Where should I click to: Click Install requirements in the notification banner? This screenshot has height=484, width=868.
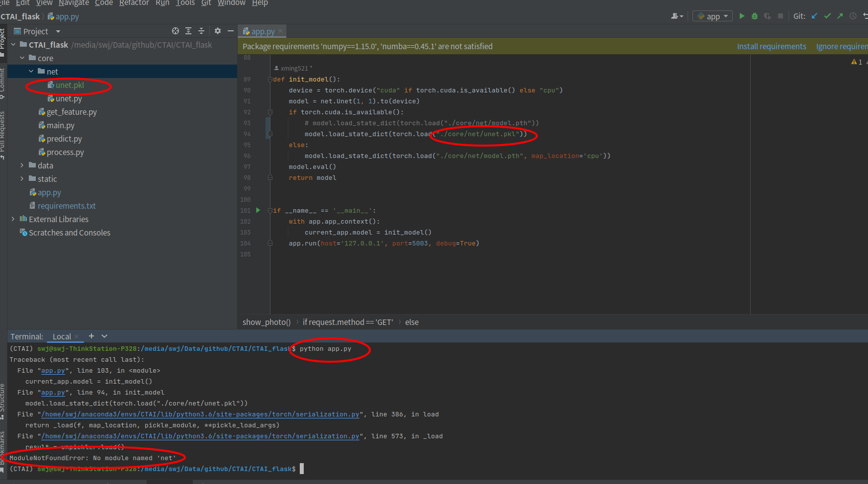(772, 46)
